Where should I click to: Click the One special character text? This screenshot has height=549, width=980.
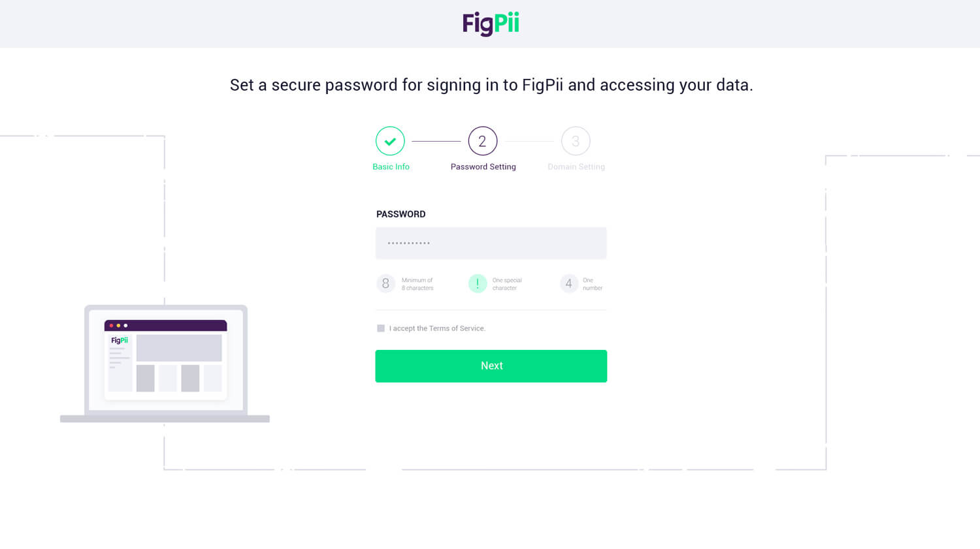[507, 284]
